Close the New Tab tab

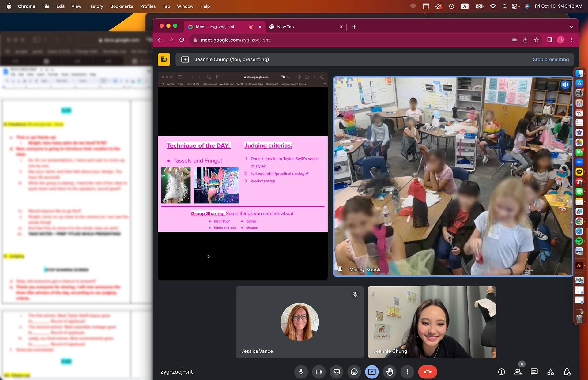pyautogui.click(x=341, y=27)
